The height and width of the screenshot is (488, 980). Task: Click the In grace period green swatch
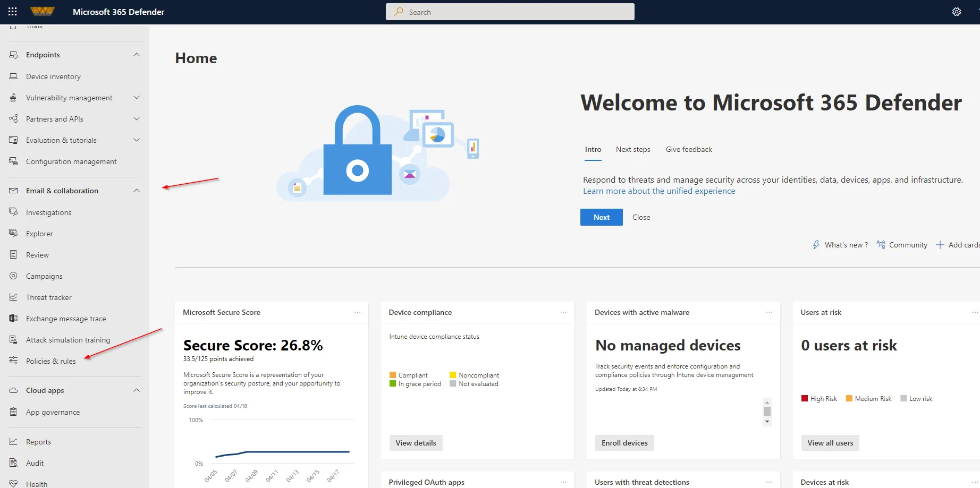393,383
